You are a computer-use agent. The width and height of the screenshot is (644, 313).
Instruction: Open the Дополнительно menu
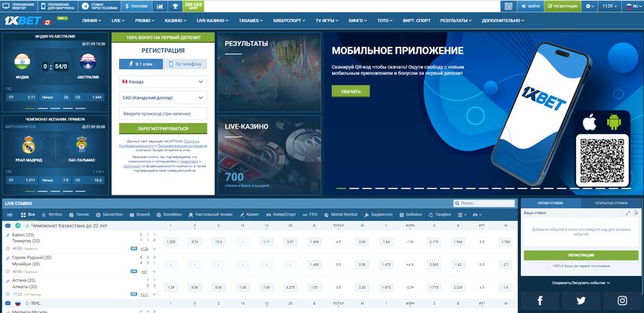tap(503, 20)
